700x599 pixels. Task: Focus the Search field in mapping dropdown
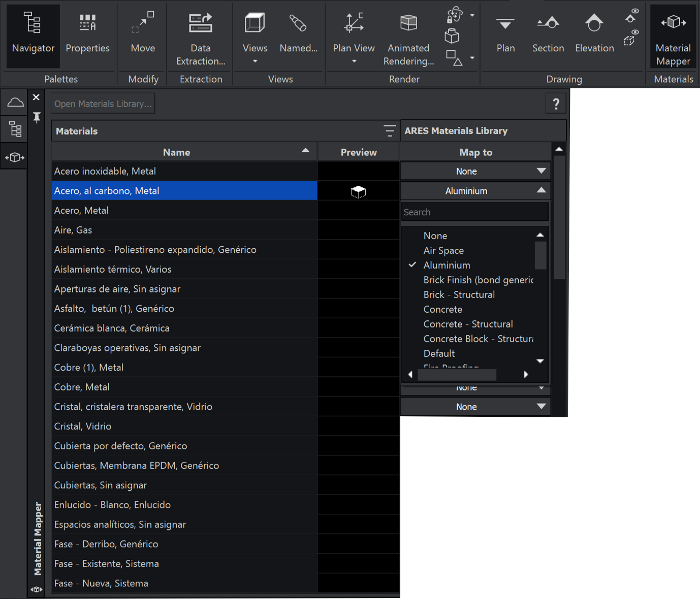474,212
